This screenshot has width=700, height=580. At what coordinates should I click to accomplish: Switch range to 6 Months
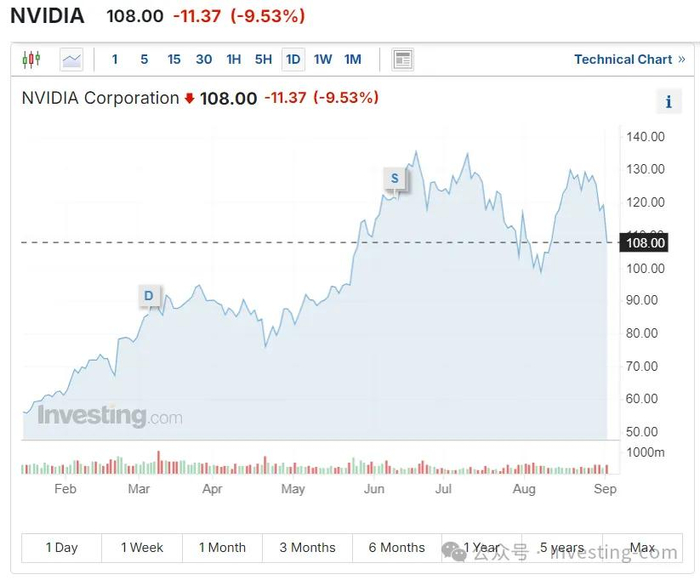[397, 548]
